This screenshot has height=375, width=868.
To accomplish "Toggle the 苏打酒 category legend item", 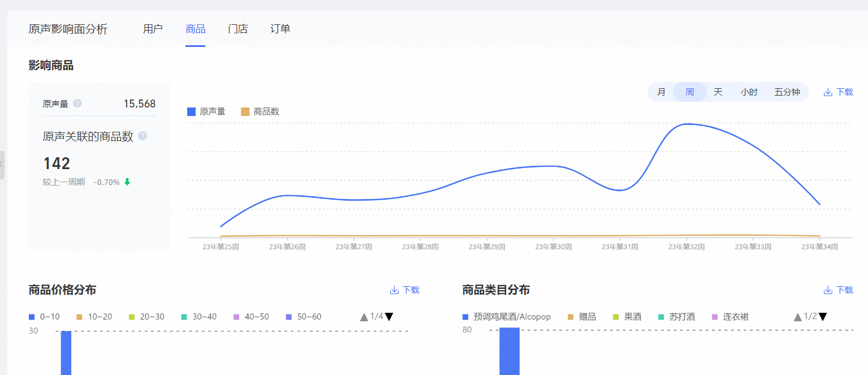I will click(x=677, y=317).
